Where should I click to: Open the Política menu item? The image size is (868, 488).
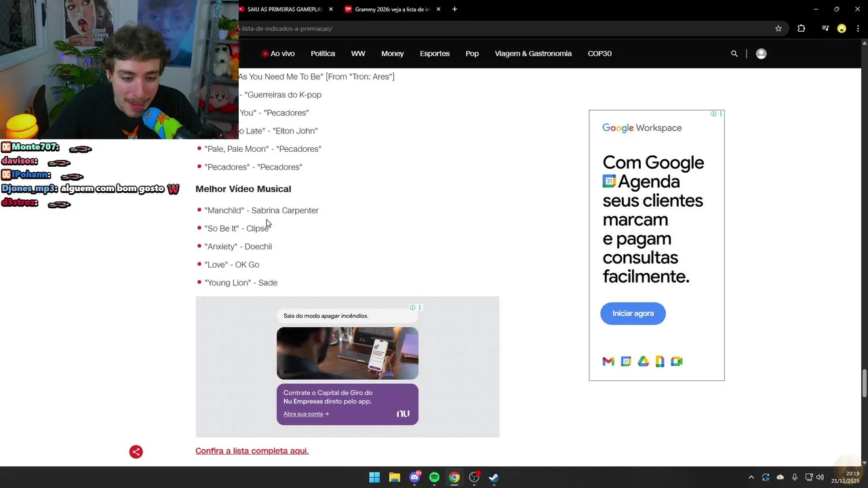click(x=323, y=54)
